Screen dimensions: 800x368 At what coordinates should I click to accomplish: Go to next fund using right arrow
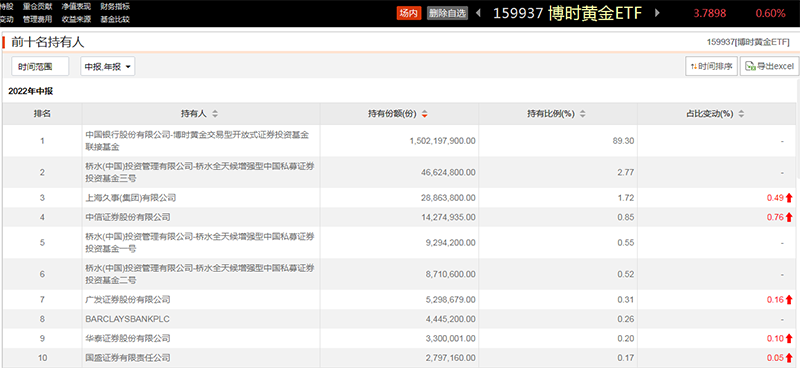tap(657, 13)
